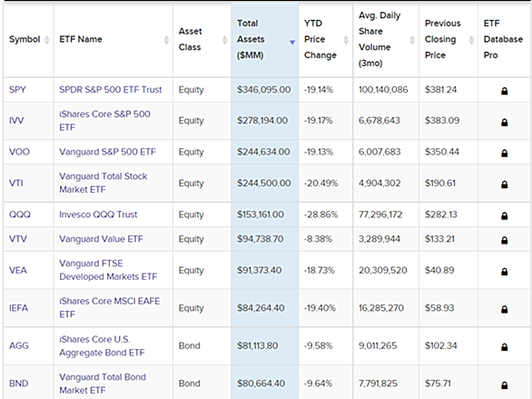
Task: Select the 9,011,265 share volume value
Action: coord(378,345)
